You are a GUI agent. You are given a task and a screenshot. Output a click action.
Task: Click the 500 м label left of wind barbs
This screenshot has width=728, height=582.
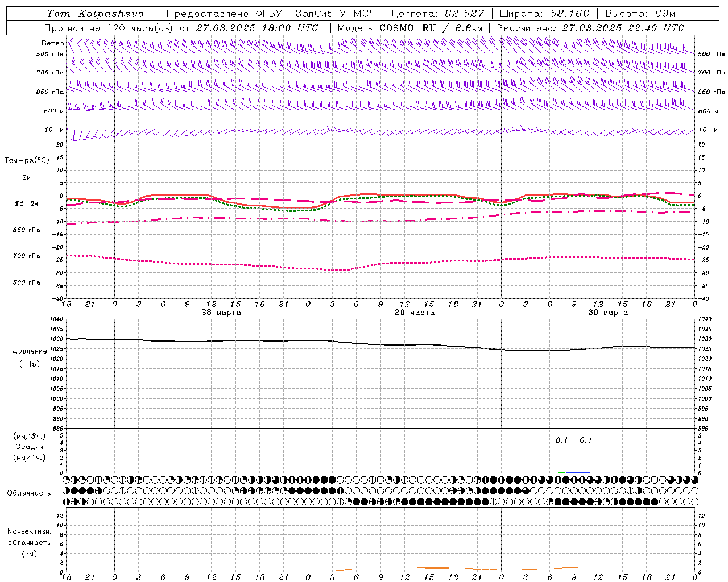tap(54, 111)
